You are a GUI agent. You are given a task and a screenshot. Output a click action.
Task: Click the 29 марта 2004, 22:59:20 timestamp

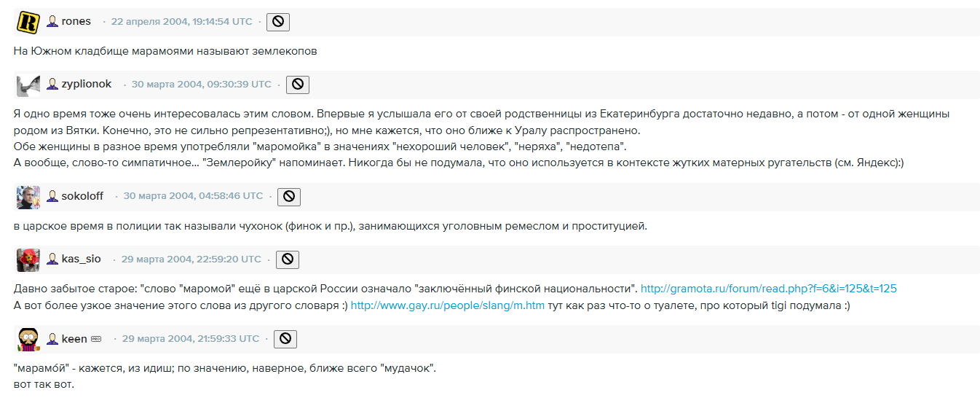(191, 260)
